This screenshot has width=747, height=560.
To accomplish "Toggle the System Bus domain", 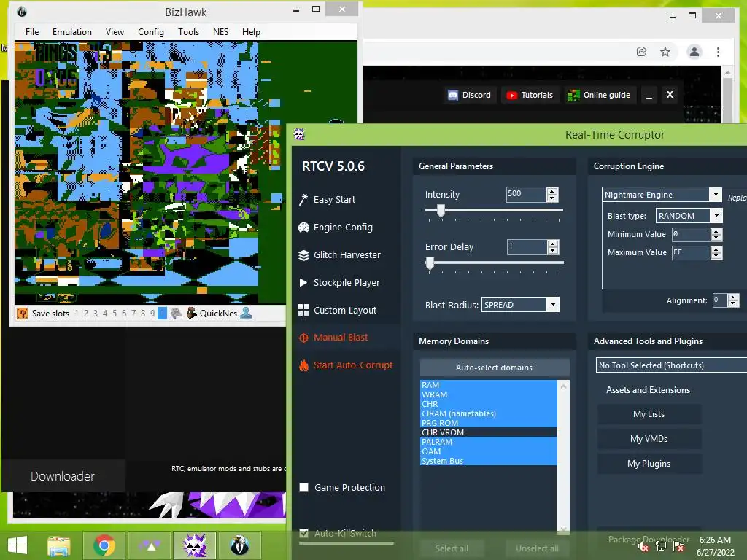I will pyautogui.click(x=488, y=461).
